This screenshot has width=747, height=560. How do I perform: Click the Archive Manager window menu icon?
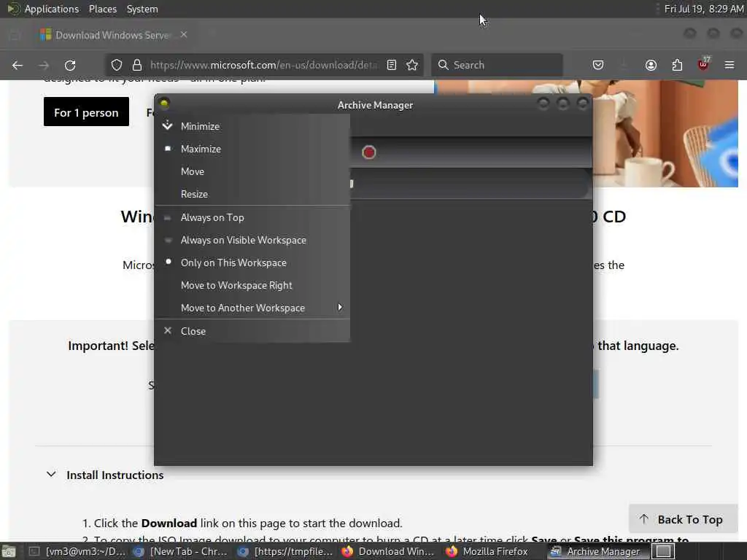[164, 104]
